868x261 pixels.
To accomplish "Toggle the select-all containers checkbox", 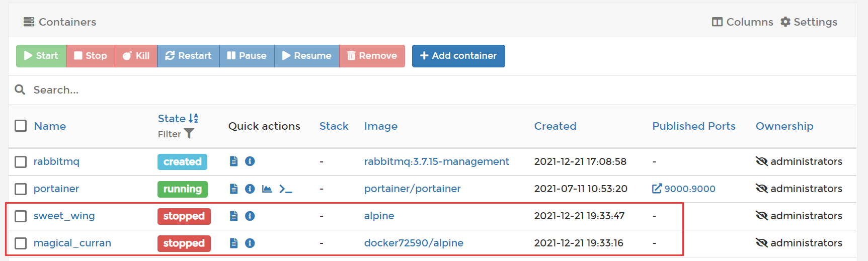I will 21,126.
